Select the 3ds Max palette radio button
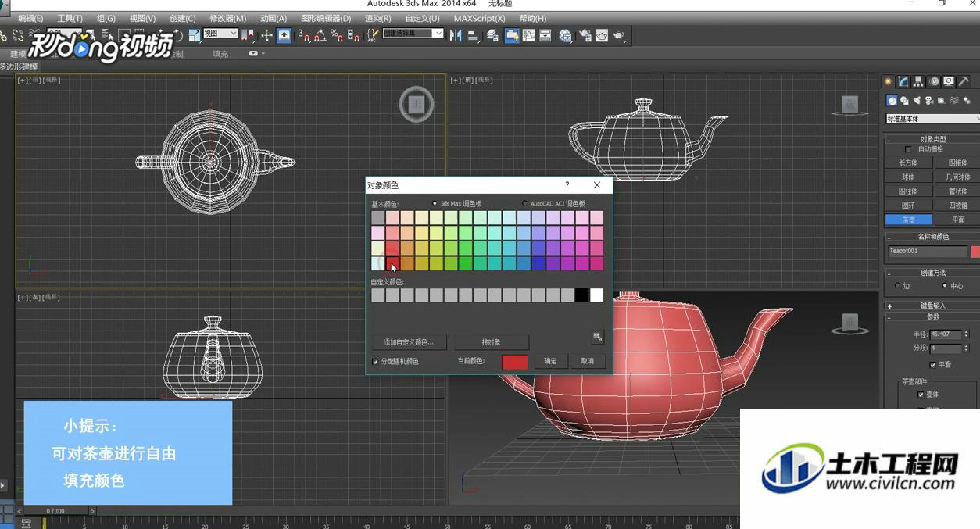This screenshot has width=980, height=529. 435,204
